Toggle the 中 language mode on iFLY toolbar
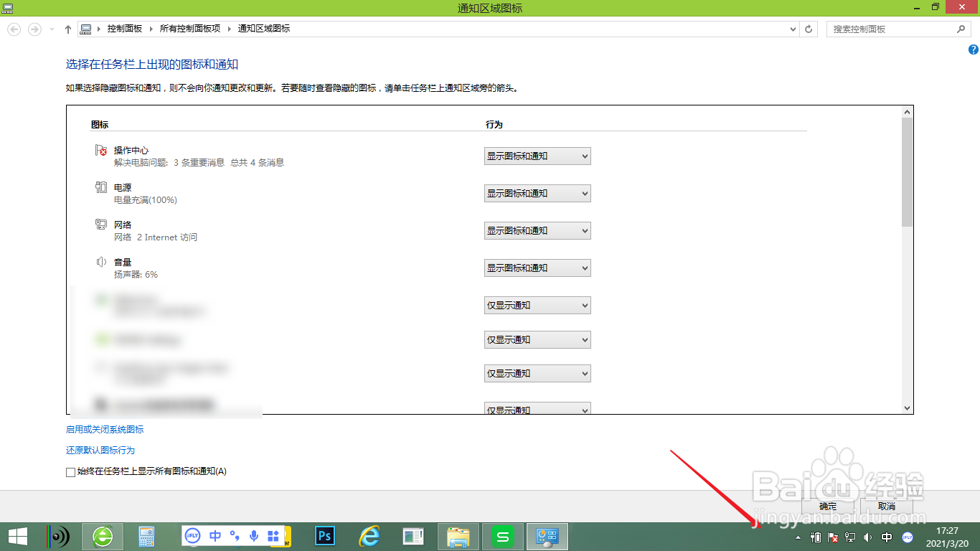Image resolution: width=980 pixels, height=551 pixels. tap(215, 535)
